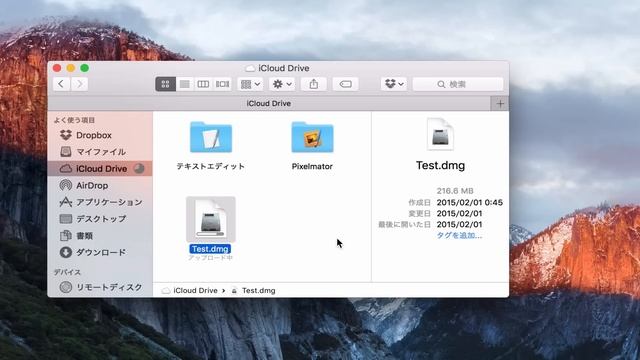This screenshot has height=360, width=640.
Task: Switch to Cover Flow view
Action: click(x=222, y=84)
